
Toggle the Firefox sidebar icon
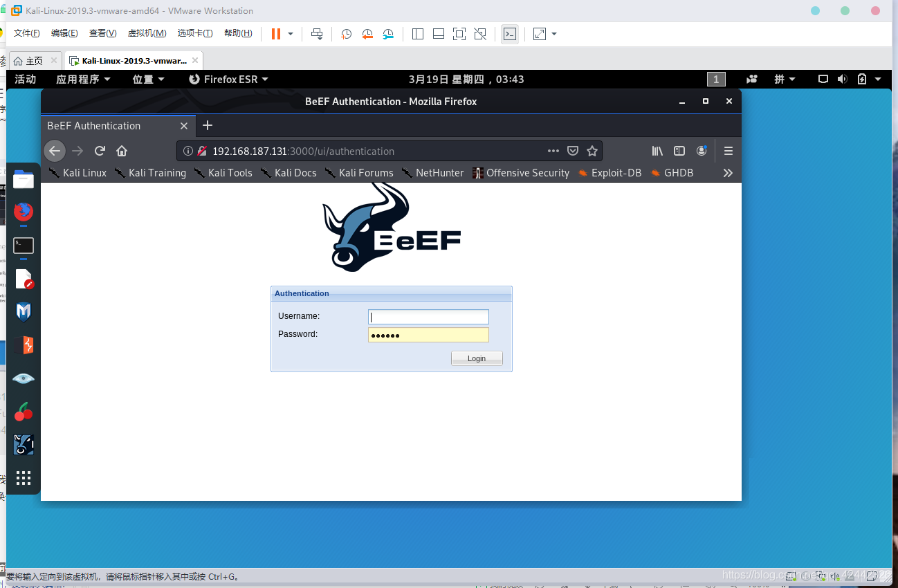pos(679,151)
